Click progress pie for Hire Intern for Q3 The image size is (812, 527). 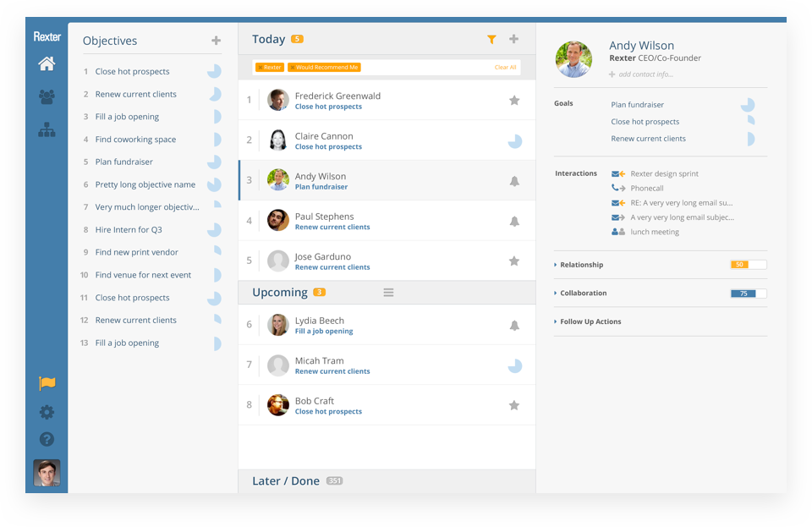(214, 230)
